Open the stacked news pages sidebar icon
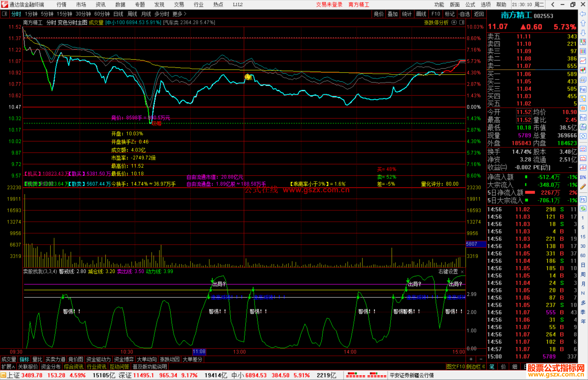 coord(583,80)
